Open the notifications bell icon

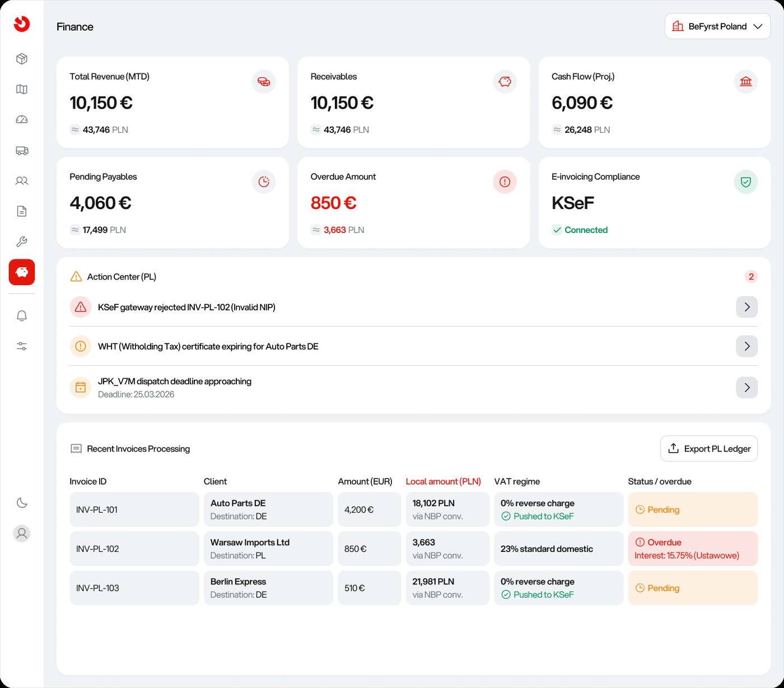coord(22,316)
